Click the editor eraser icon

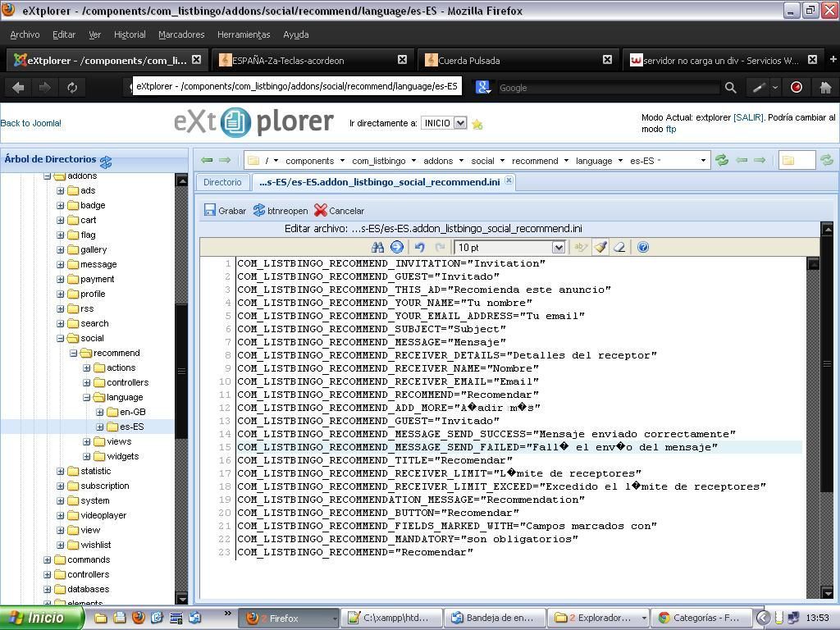620,247
